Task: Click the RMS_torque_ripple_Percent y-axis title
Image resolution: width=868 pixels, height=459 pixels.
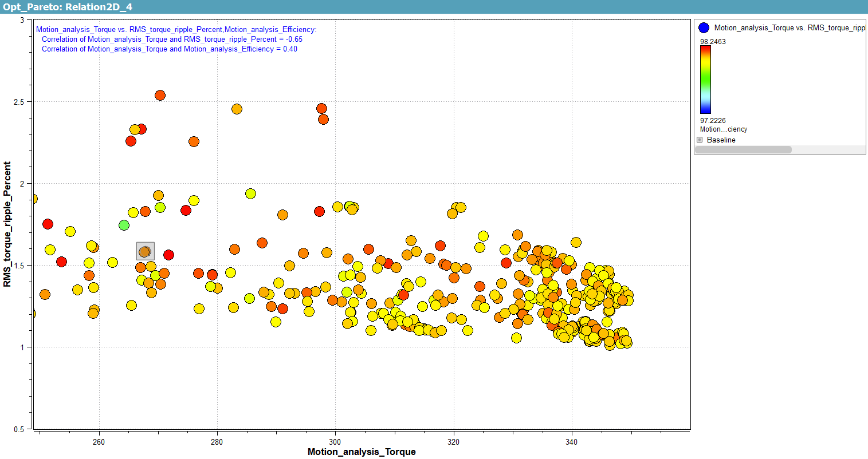Action: 7,224
